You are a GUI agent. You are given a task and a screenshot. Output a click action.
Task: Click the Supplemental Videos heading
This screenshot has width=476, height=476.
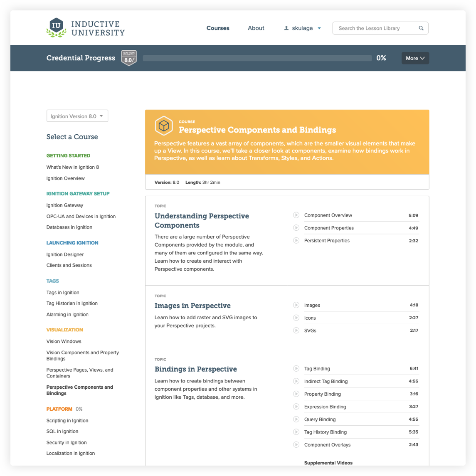pos(328,463)
